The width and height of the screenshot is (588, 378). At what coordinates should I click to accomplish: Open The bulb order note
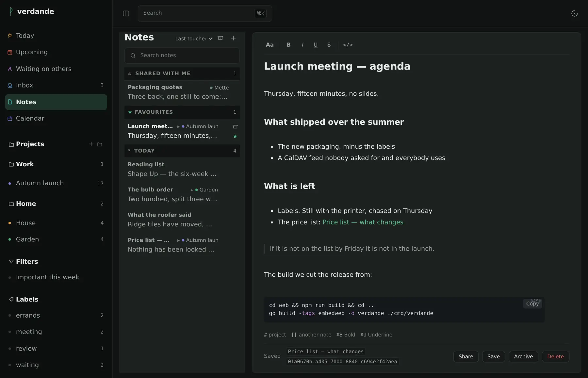coord(182,194)
